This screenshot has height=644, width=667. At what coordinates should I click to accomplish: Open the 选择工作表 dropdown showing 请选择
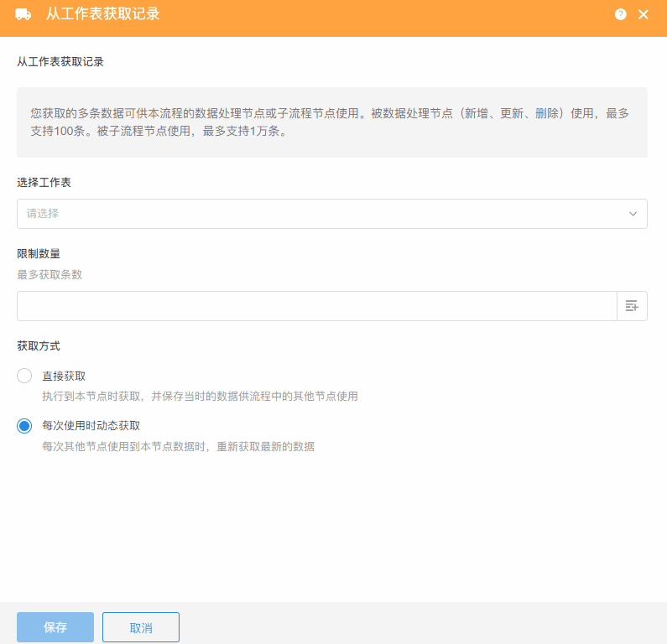[319, 214]
